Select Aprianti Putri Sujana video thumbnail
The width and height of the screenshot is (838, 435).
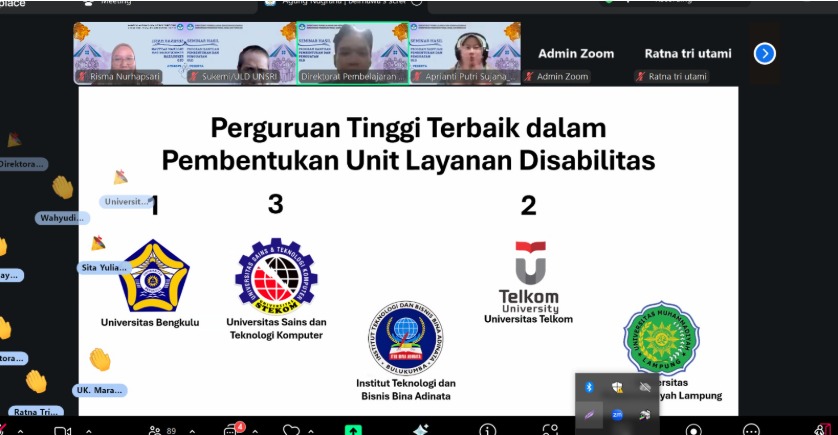coord(465,53)
